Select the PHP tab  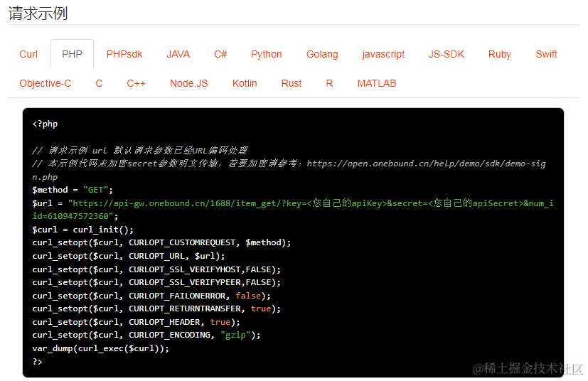point(72,54)
